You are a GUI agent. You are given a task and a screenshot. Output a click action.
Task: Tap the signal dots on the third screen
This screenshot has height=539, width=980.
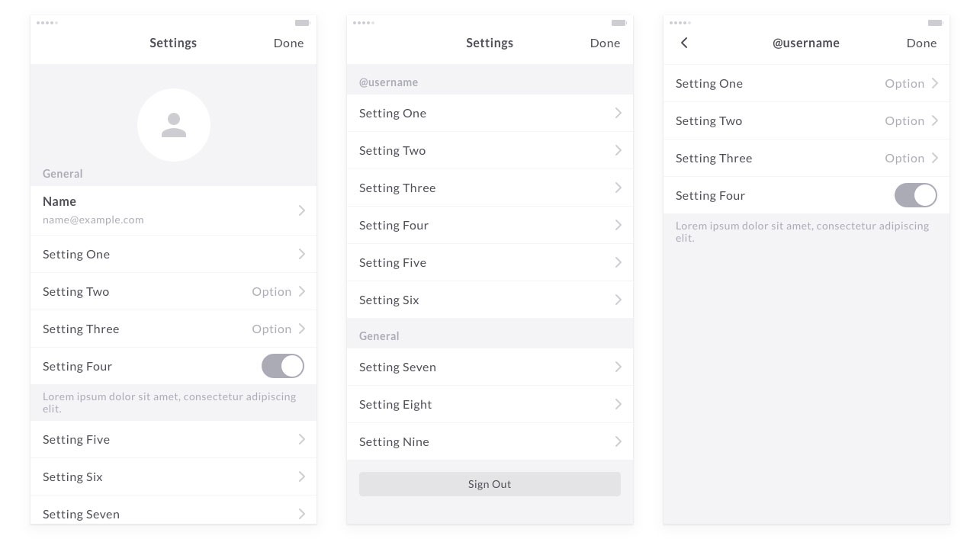pos(680,23)
